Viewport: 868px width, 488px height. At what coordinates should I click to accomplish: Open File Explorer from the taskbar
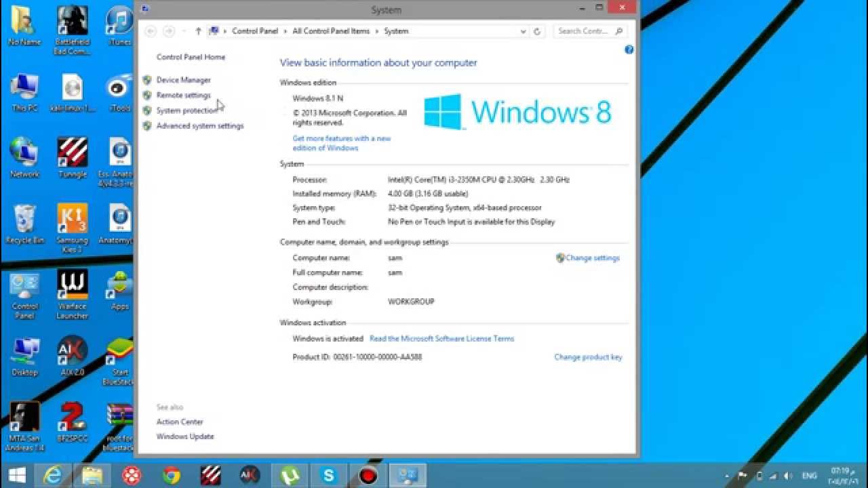pos(92,475)
